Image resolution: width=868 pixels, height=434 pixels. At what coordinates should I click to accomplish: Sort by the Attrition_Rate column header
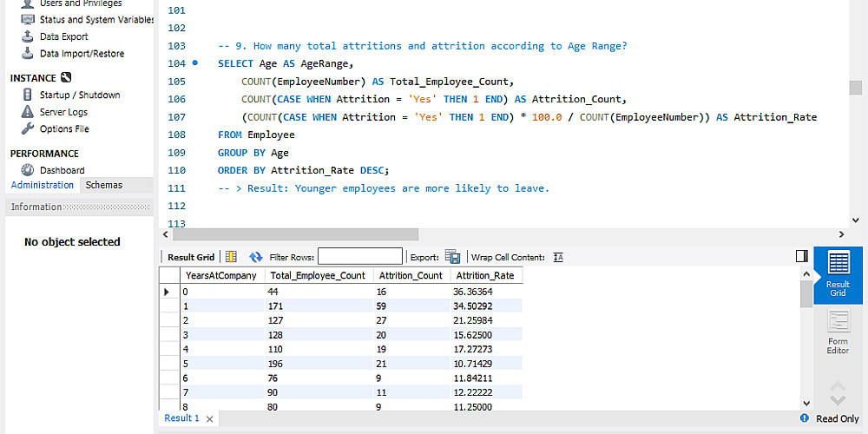point(485,275)
